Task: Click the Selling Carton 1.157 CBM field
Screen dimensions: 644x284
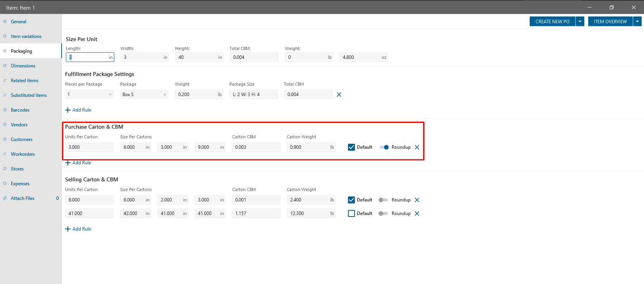Action: tap(256, 213)
